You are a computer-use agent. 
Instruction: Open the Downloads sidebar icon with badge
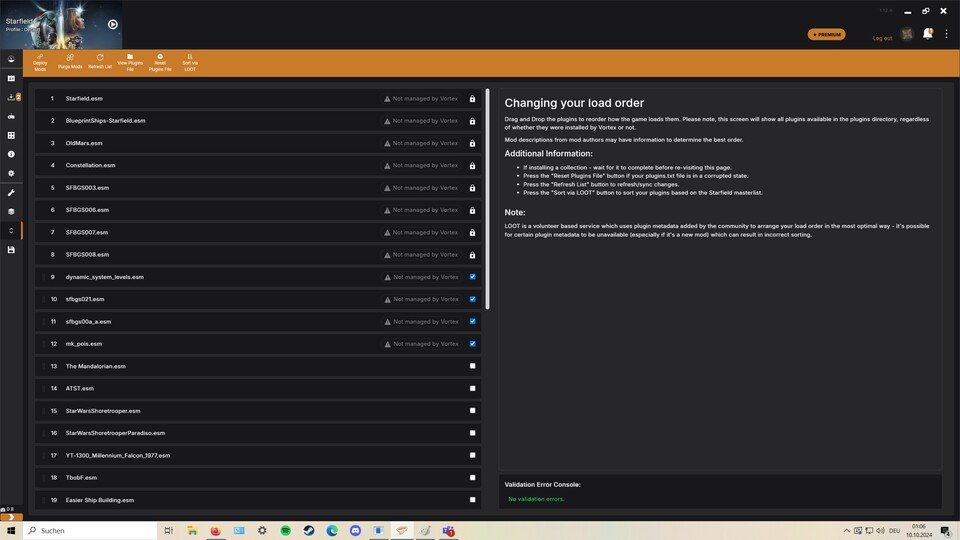(x=12, y=97)
